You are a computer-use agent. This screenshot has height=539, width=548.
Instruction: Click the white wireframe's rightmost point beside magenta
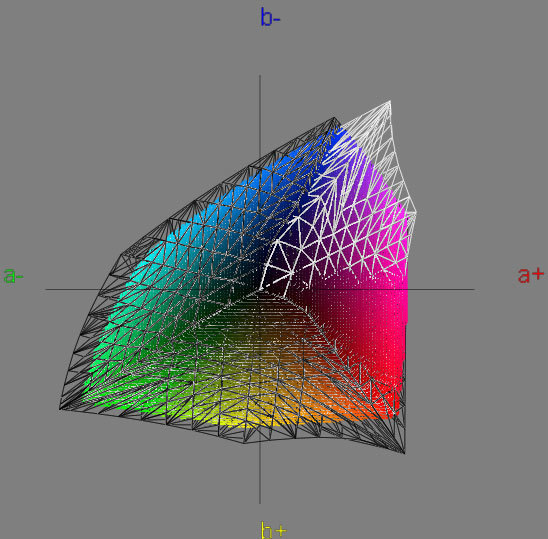pyautogui.click(x=416, y=212)
